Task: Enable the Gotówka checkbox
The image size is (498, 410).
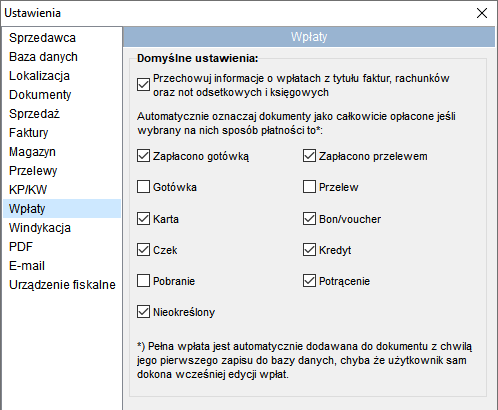Action: pos(143,187)
